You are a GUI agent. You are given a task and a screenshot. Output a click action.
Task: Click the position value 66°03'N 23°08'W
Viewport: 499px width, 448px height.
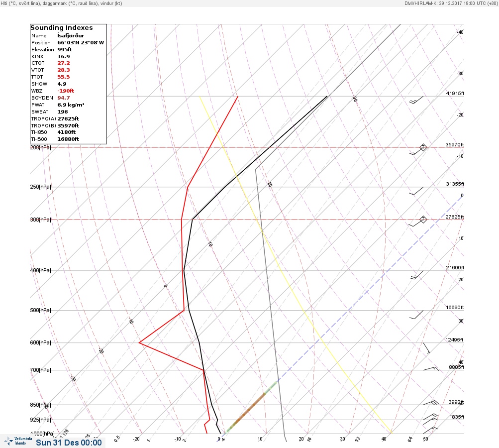tap(81, 42)
